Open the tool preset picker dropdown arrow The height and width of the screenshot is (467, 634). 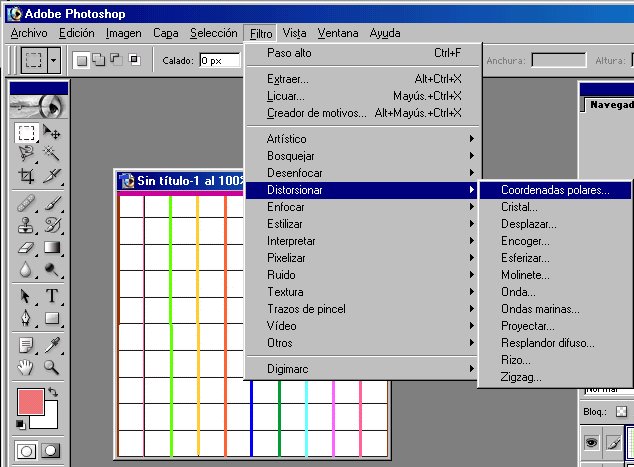tap(53, 61)
